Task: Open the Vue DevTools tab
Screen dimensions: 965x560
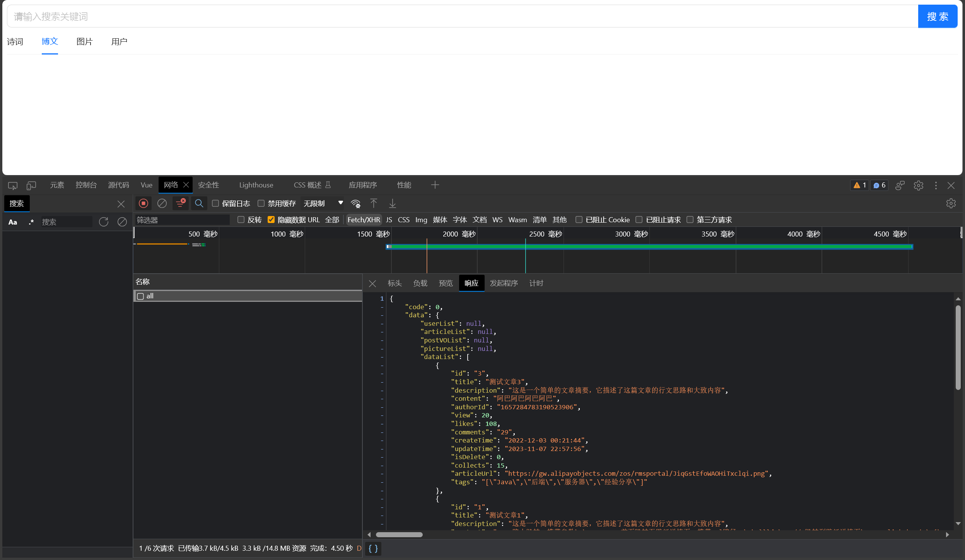Action: [x=147, y=185]
